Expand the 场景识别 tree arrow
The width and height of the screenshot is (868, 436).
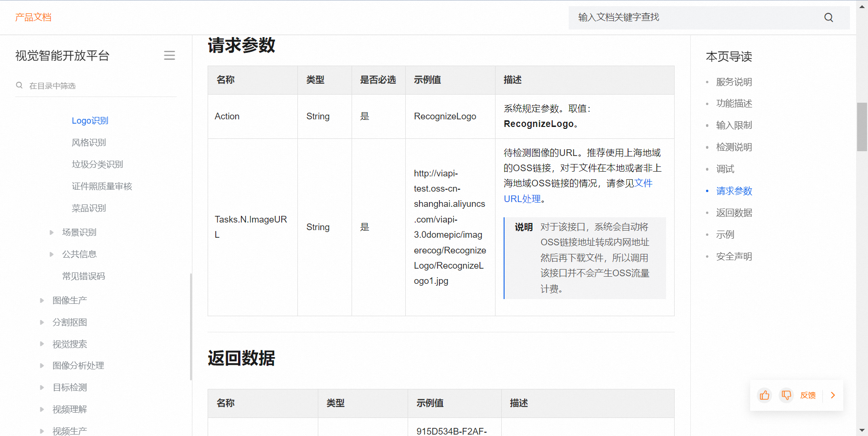(x=52, y=232)
